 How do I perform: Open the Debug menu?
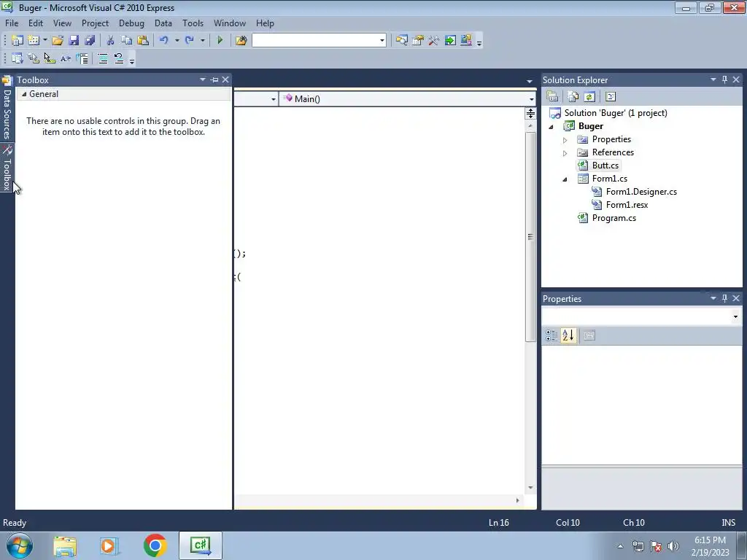pyautogui.click(x=131, y=23)
